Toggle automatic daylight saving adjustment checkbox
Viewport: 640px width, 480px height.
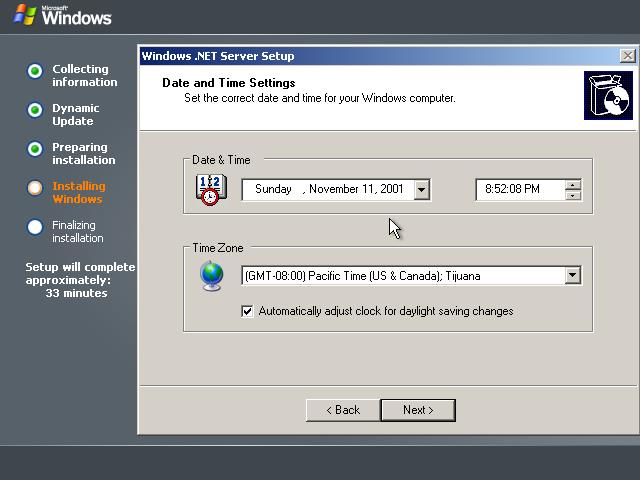click(x=247, y=311)
